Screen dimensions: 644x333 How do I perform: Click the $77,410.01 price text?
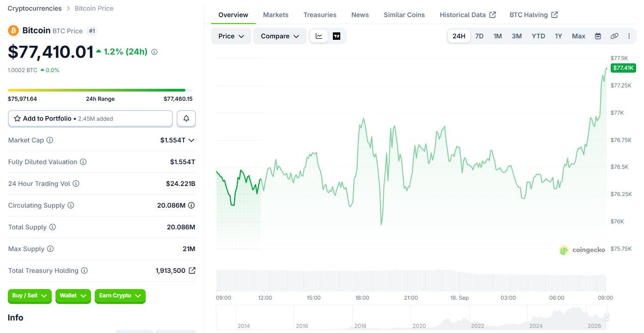51,52
